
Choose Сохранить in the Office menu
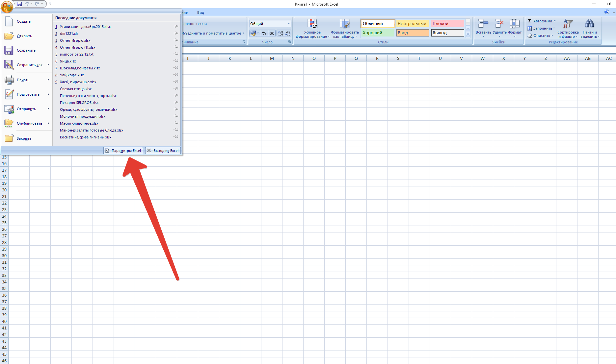(27, 51)
